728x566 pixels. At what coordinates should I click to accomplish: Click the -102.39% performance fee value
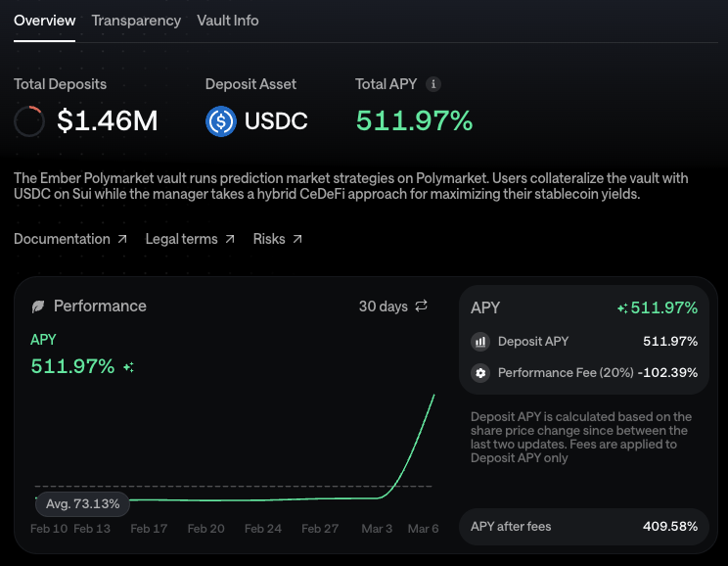click(667, 373)
